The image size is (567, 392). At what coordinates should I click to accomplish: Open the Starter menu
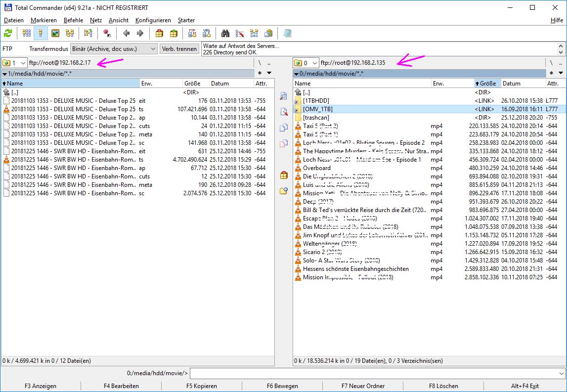pos(186,20)
